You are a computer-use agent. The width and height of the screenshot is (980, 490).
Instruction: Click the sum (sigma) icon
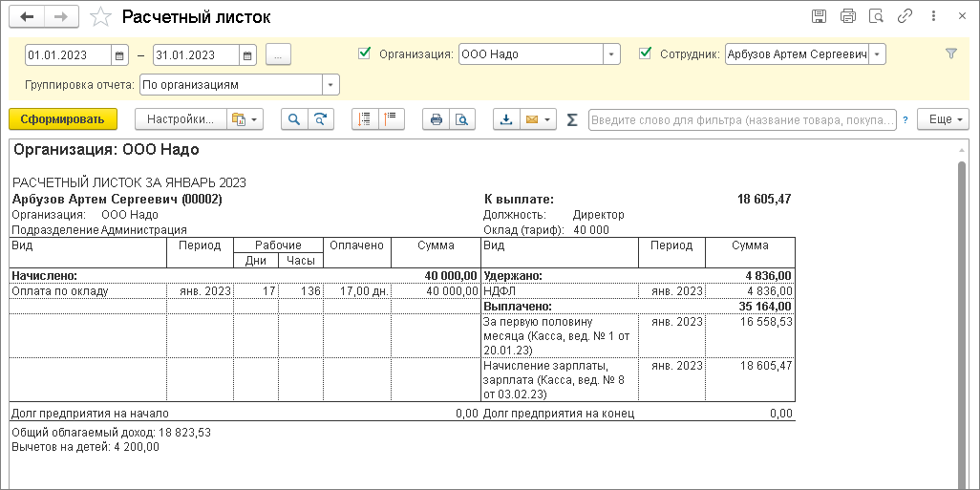tap(572, 119)
